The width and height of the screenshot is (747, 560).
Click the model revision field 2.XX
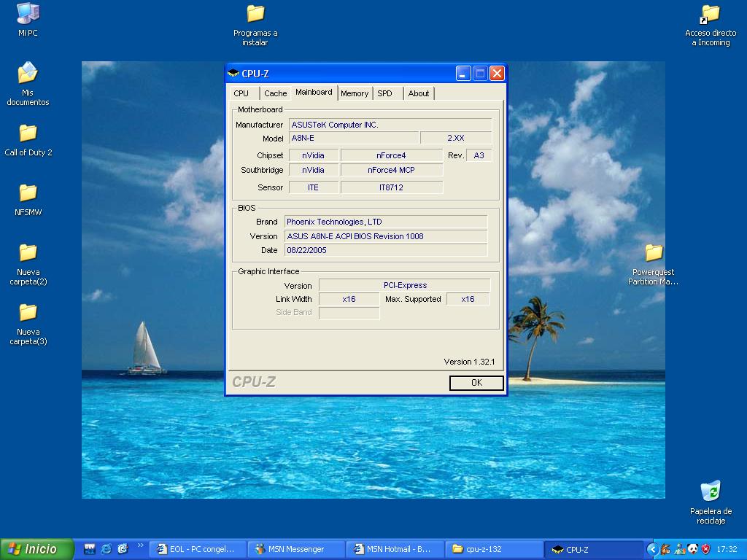click(456, 138)
